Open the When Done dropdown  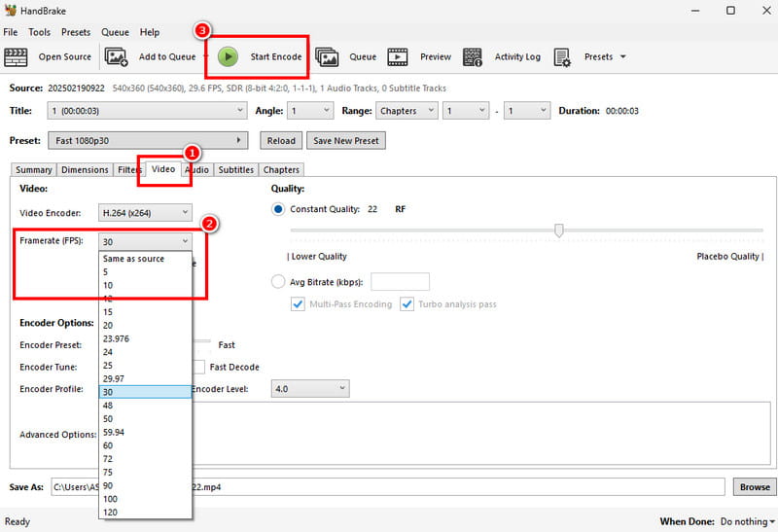click(748, 521)
